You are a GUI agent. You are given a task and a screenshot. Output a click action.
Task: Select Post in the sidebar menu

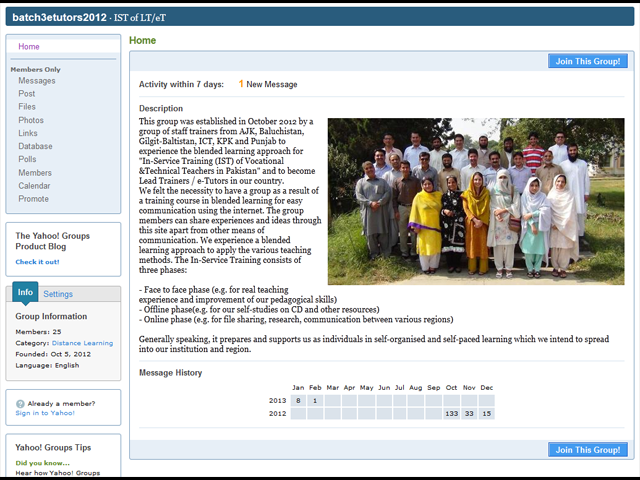point(27,93)
